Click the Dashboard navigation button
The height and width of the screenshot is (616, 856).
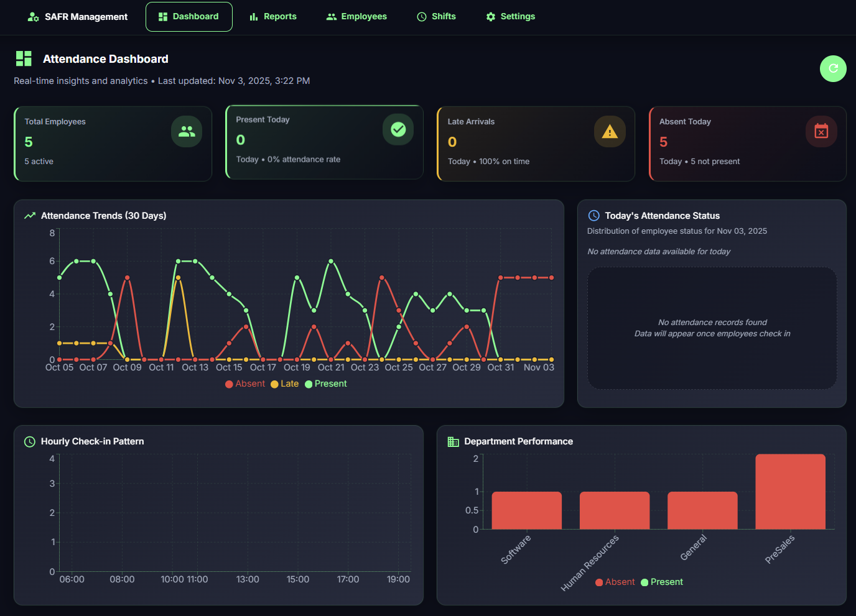188,17
